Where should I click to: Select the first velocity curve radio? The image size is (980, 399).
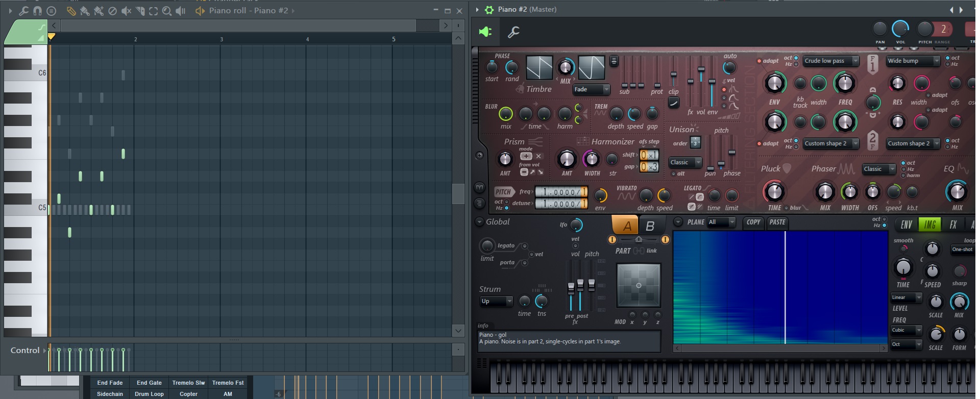[724, 90]
